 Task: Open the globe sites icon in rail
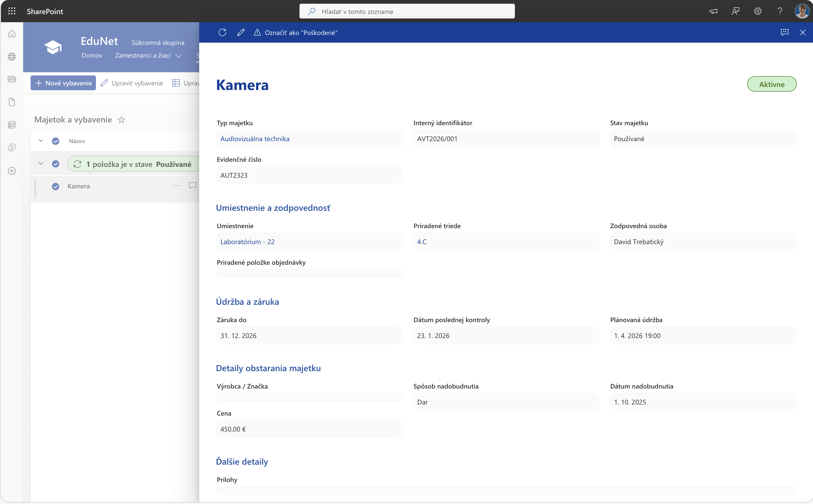(12, 57)
